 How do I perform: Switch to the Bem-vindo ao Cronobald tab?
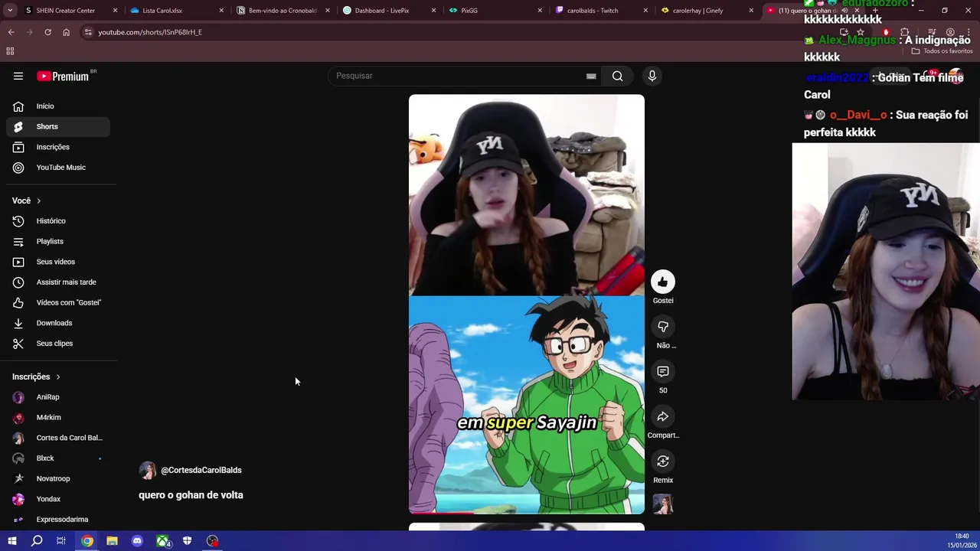(x=283, y=11)
